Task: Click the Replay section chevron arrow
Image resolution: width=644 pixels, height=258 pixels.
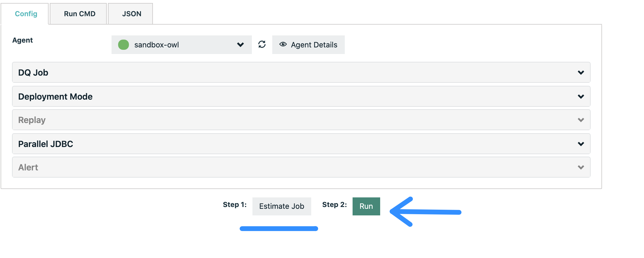Action: pos(581,120)
